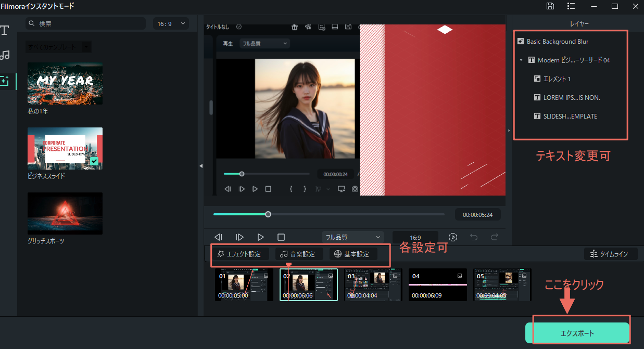Select clip 05 in the storyboard
The image size is (644, 349).
tap(502, 285)
